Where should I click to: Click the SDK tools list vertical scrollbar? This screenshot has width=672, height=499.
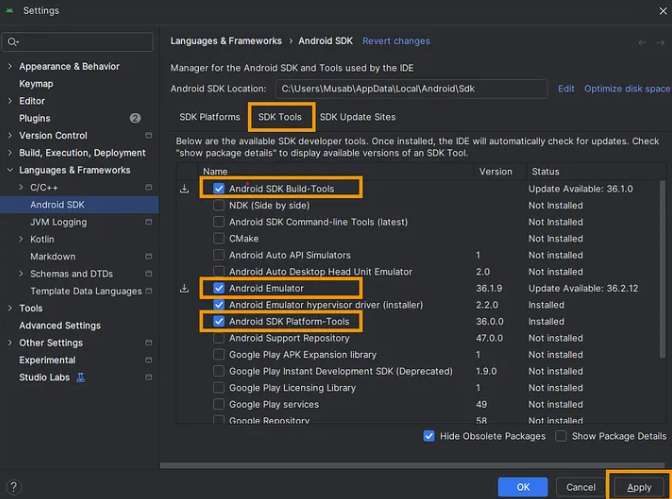pos(662,270)
